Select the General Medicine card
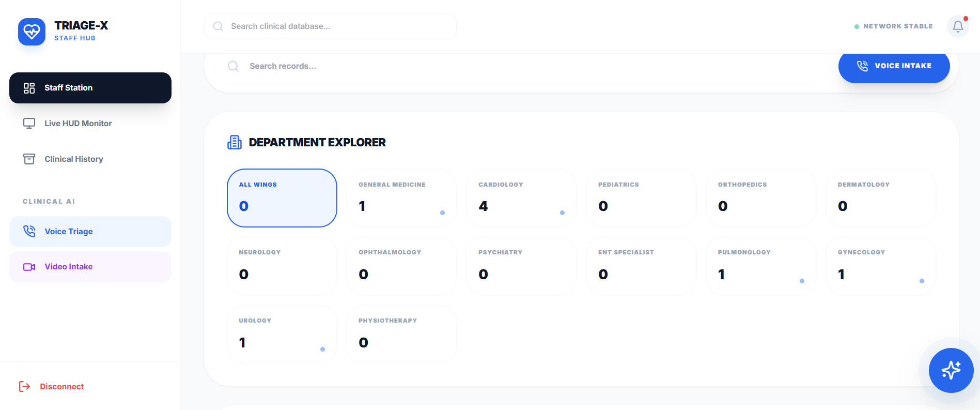Viewport: 980px width, 410px height. [x=401, y=198]
